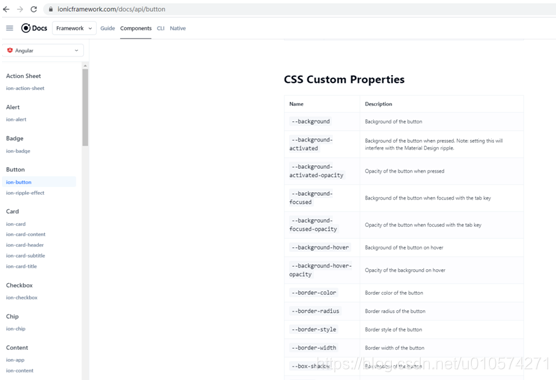558x382 pixels.
Task: Open the ion-ripple-effect sidebar link
Action: pos(25,193)
